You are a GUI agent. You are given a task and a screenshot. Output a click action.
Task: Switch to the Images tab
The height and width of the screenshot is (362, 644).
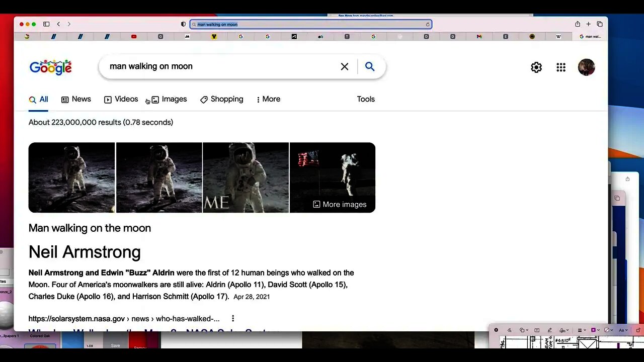pos(169,99)
